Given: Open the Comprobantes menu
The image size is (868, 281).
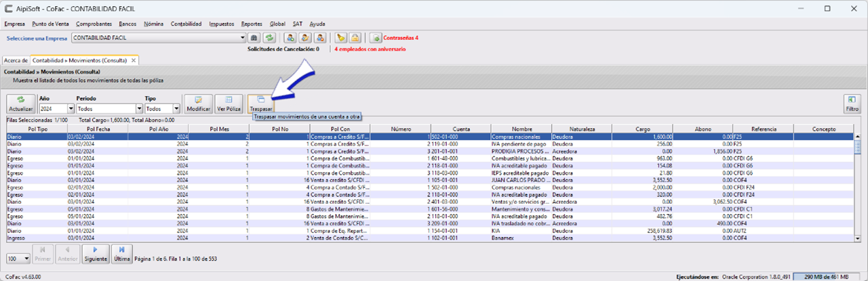Looking at the screenshot, I should pos(94,24).
